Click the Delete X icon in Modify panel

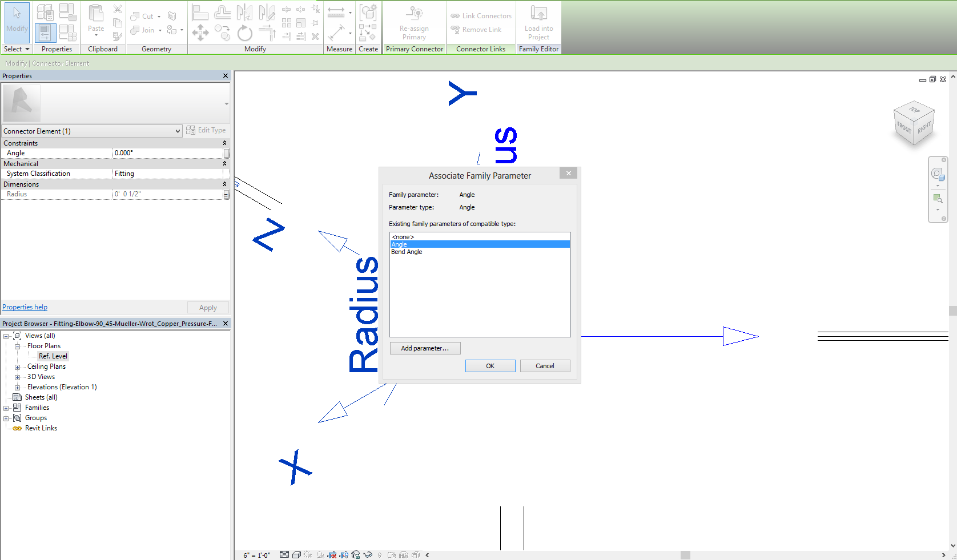[x=315, y=37]
